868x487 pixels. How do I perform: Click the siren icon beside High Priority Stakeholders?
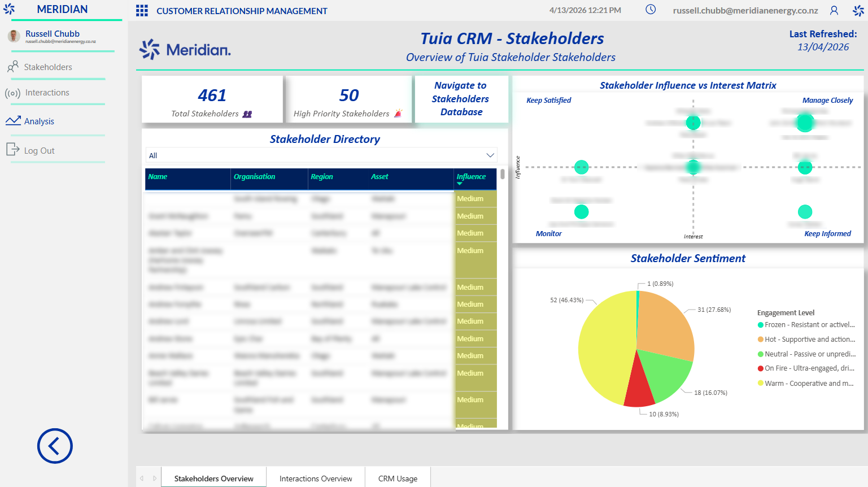tap(398, 113)
